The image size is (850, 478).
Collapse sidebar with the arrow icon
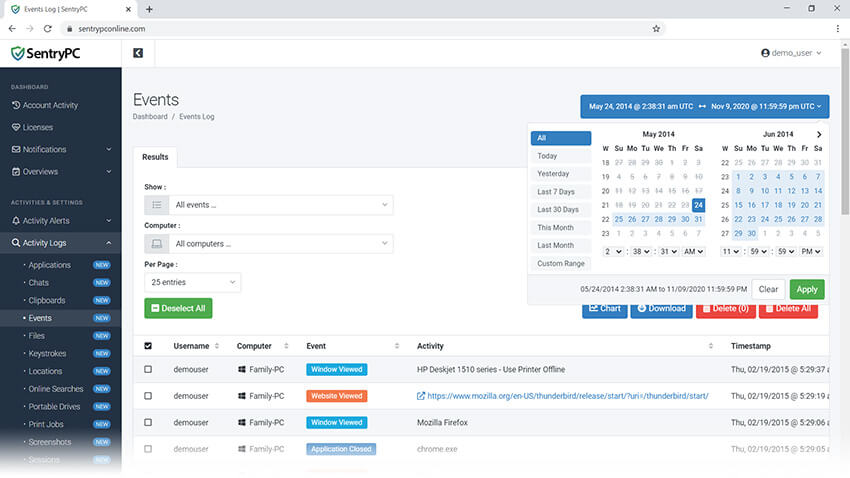tap(138, 53)
